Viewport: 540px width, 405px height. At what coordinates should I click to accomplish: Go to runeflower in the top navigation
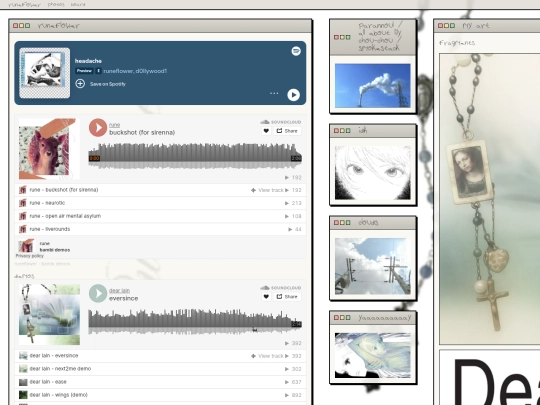(24, 4)
